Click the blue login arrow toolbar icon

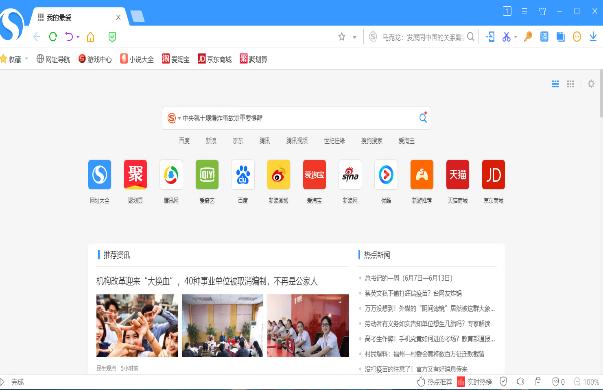point(490,37)
